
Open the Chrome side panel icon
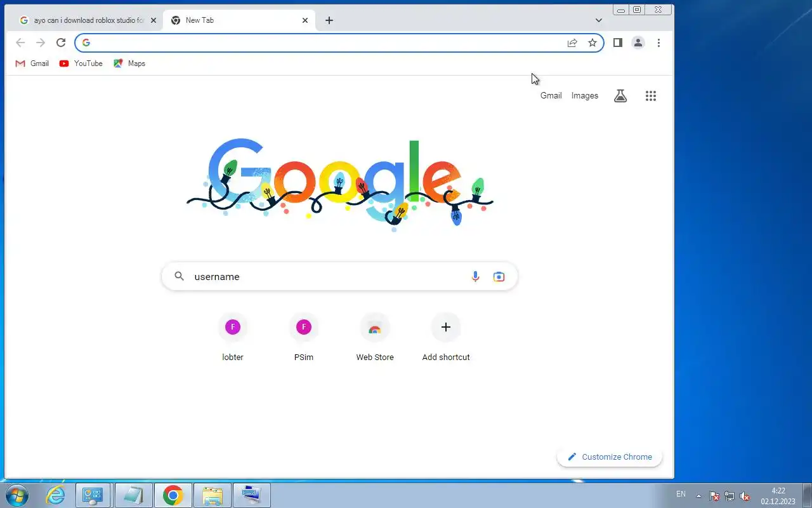click(x=618, y=43)
